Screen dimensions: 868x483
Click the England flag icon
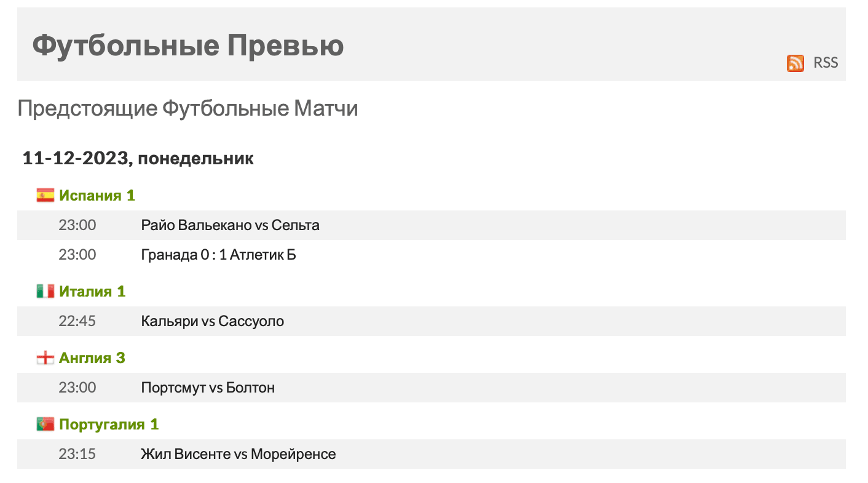click(45, 358)
